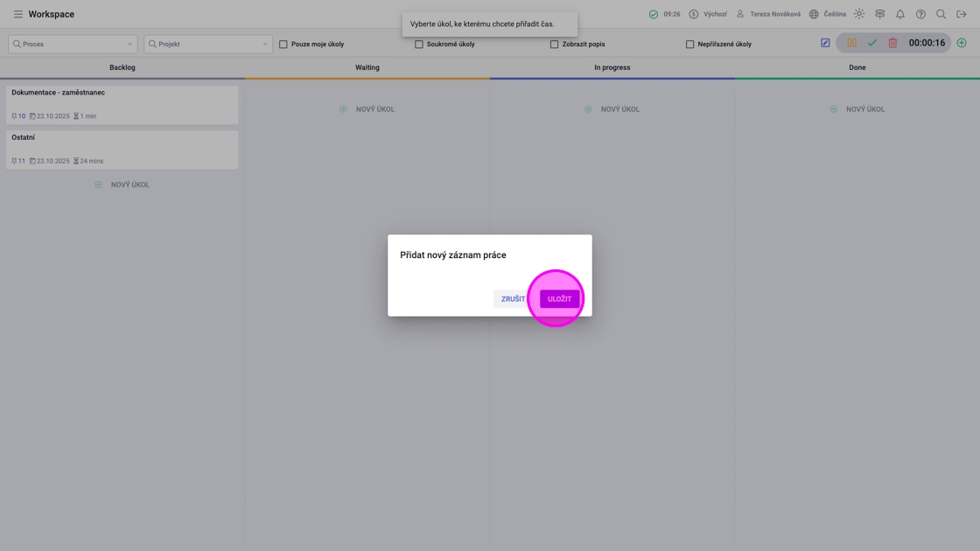
Task: Click the logout icon
Action: coord(962,14)
